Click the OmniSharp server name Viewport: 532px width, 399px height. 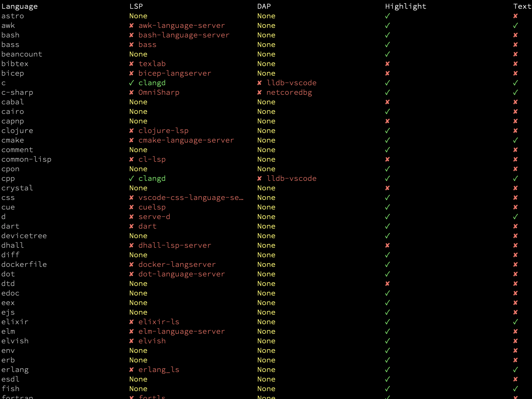(x=159, y=93)
